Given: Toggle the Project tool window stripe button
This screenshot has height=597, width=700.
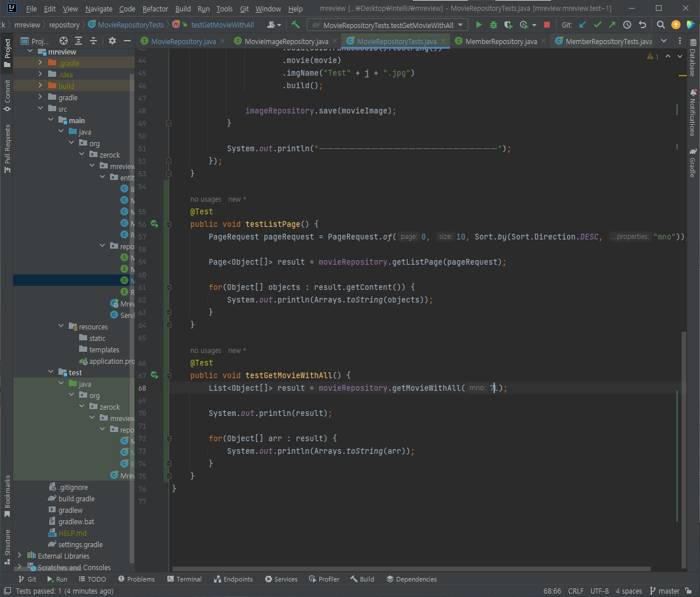Looking at the screenshot, I should pos(7,53).
